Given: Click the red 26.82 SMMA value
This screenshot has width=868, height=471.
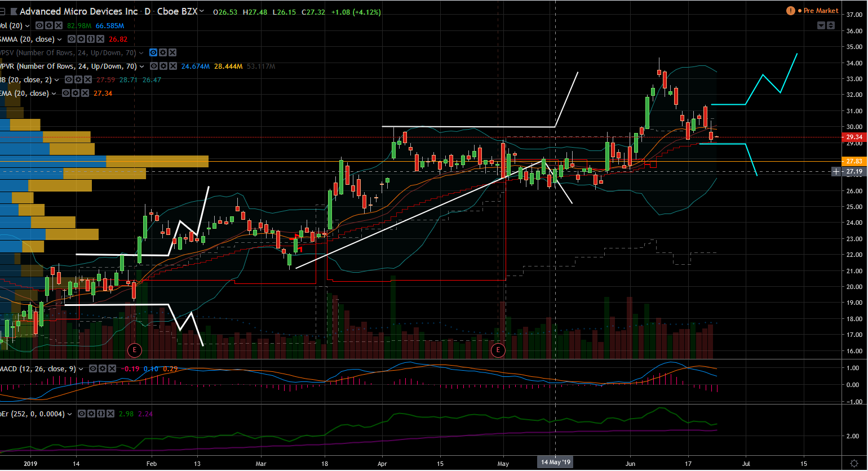Looking at the screenshot, I should (118, 39).
